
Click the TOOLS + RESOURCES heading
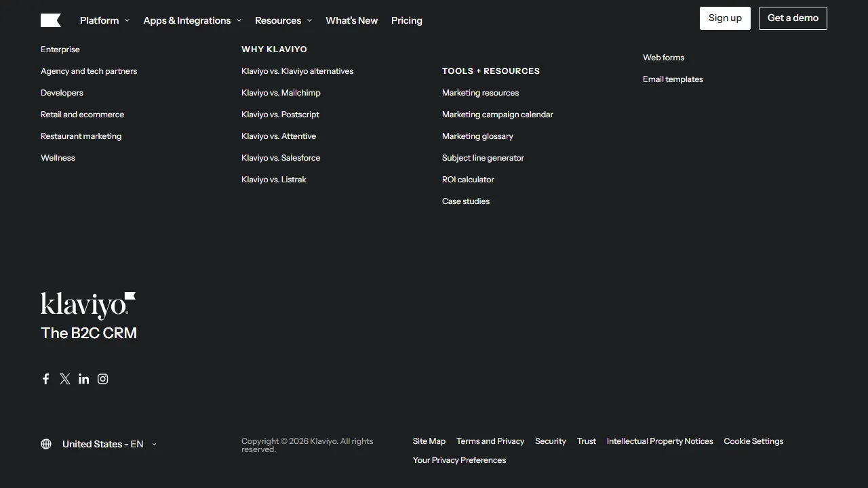pyautogui.click(x=491, y=71)
